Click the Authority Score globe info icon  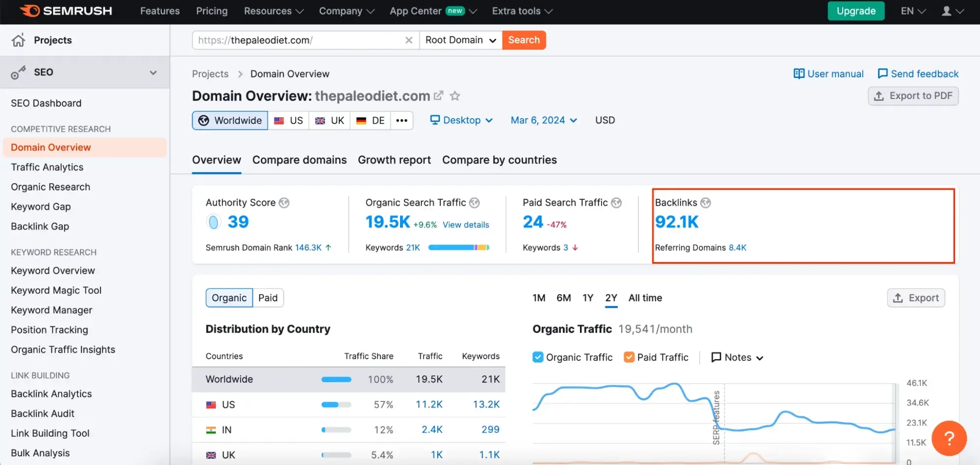point(284,203)
